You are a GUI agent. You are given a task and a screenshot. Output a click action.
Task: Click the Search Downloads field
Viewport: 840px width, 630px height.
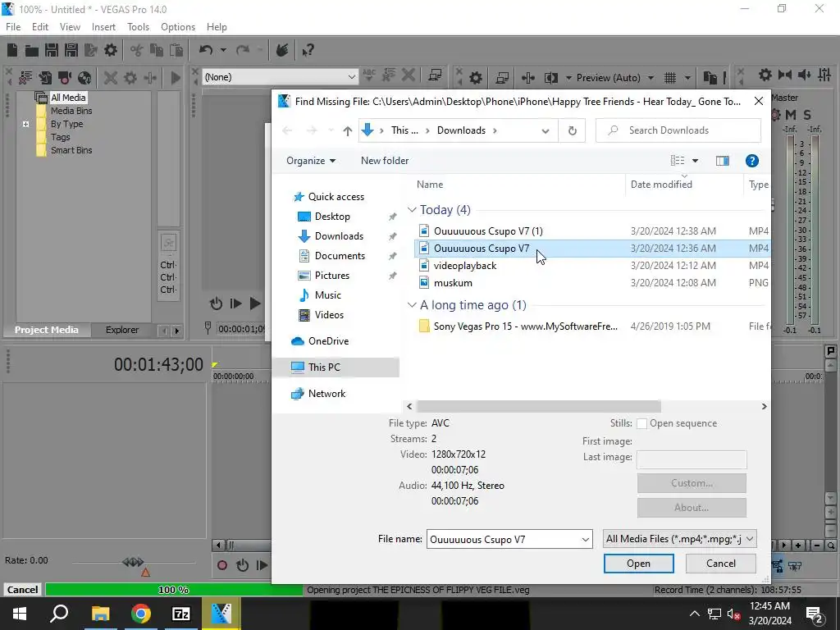pos(678,130)
